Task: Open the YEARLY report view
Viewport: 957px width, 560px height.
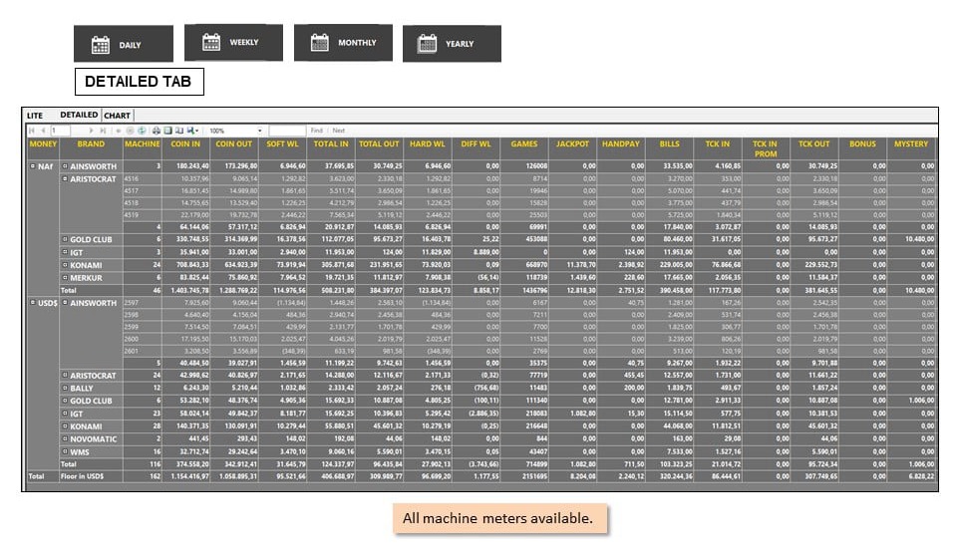Action: coord(452,43)
